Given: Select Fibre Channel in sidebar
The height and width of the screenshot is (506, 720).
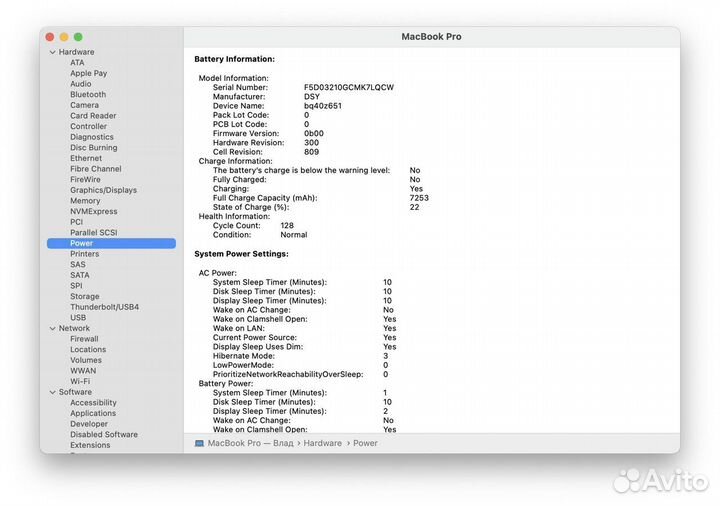Looking at the screenshot, I should pyautogui.click(x=96, y=169).
